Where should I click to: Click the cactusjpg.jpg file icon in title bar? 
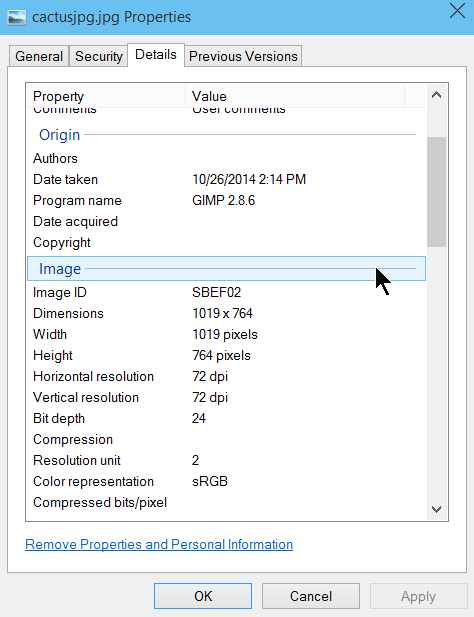click(17, 17)
